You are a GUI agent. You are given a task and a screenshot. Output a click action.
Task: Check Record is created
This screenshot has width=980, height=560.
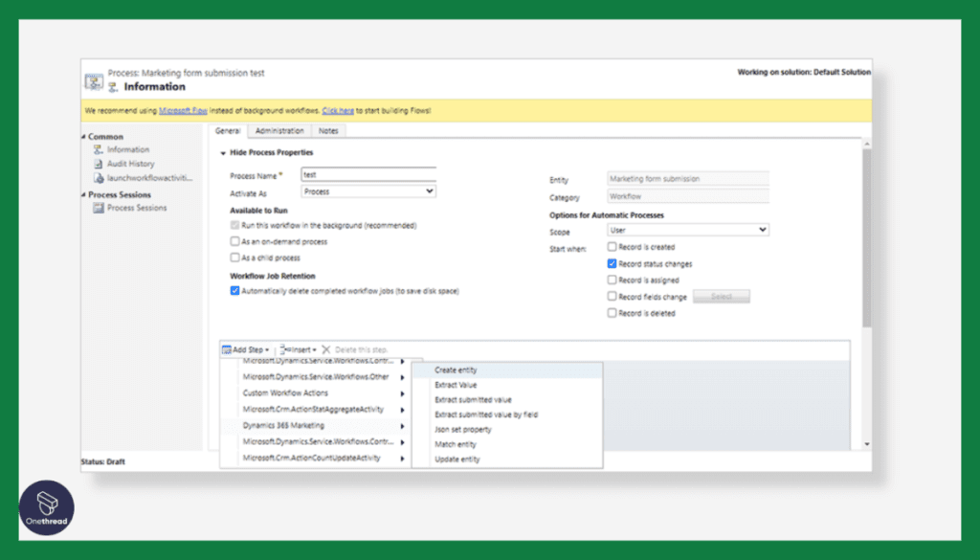612,247
